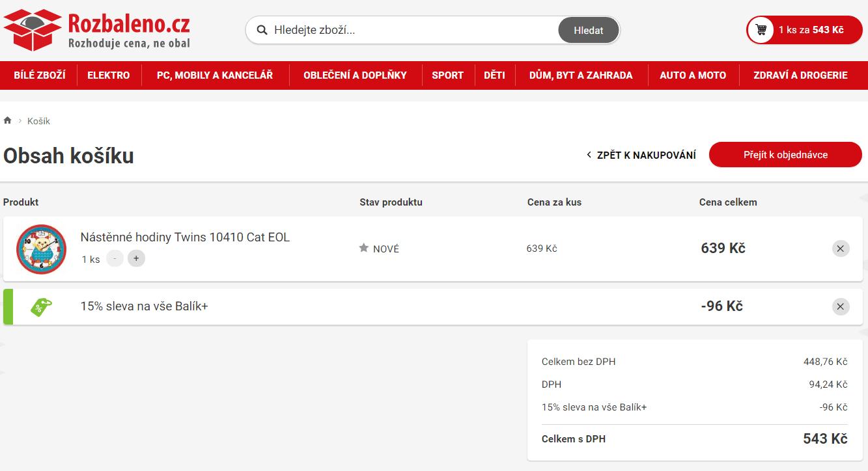The image size is (868, 471).
Task: Remove the Twins wall clock from cart
Action: coord(840,249)
